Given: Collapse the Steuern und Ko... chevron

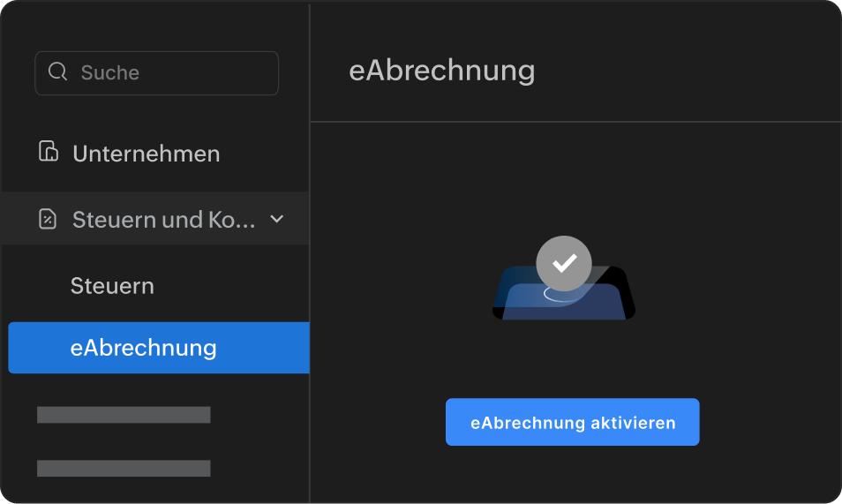Looking at the screenshot, I should click(x=276, y=219).
